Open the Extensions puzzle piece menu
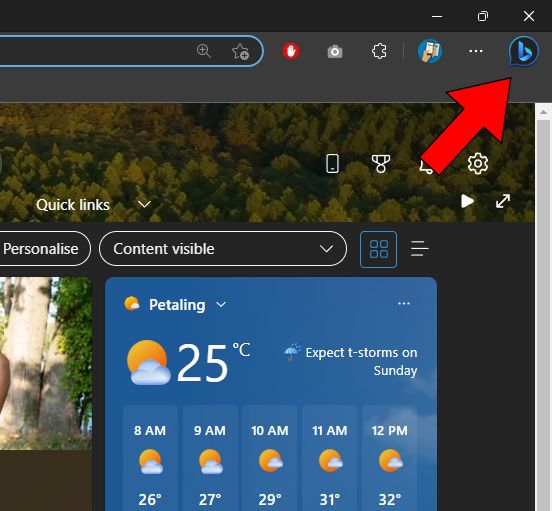The width and height of the screenshot is (552, 511). coord(379,51)
